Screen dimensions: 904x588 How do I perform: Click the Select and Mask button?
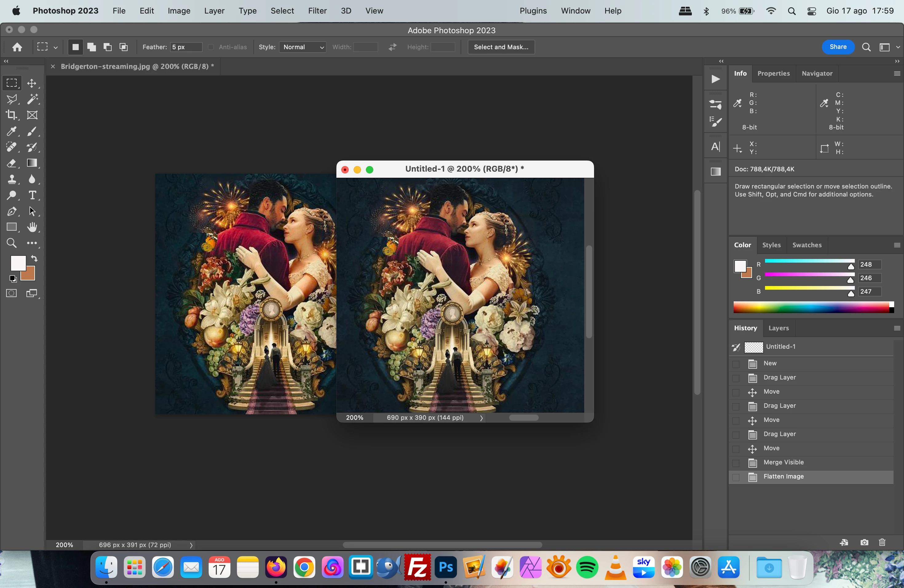click(501, 47)
